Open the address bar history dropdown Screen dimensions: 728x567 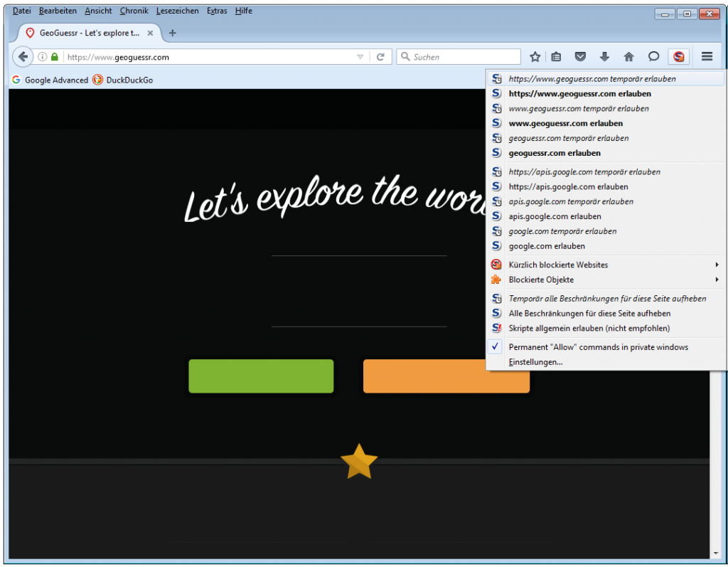[360, 57]
